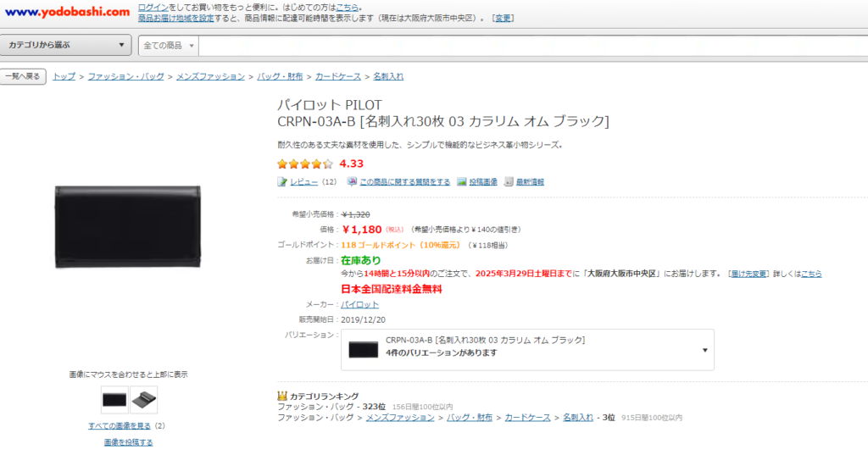The height and width of the screenshot is (455, 868).
Task: Click the 投稿画像 link
Action: pos(483,181)
